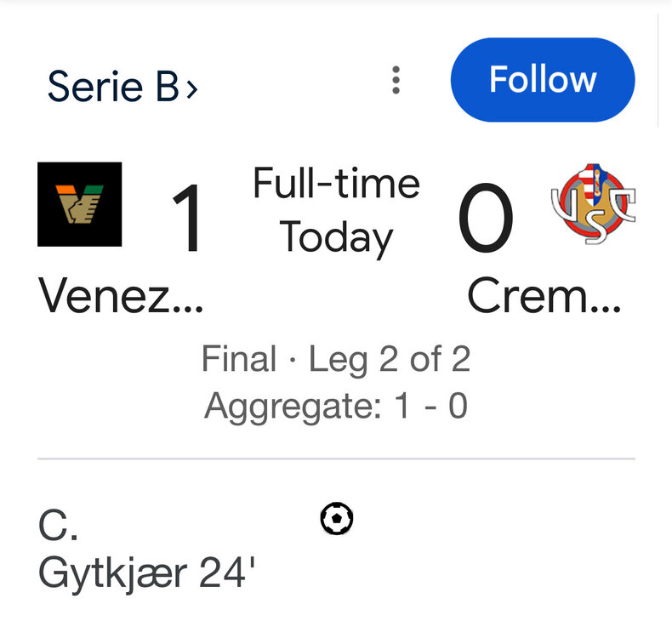Click the Aggregate: 1 - 0 line

[x=336, y=406]
